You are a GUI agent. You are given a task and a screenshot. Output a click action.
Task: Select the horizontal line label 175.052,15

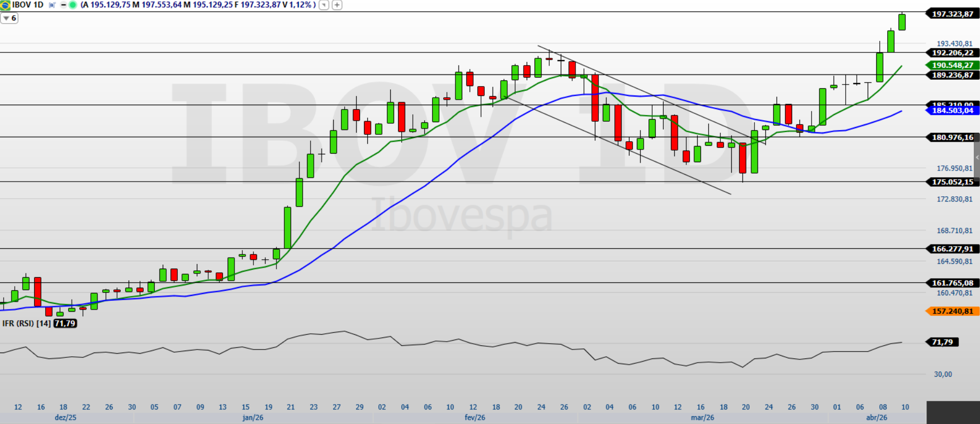952,182
